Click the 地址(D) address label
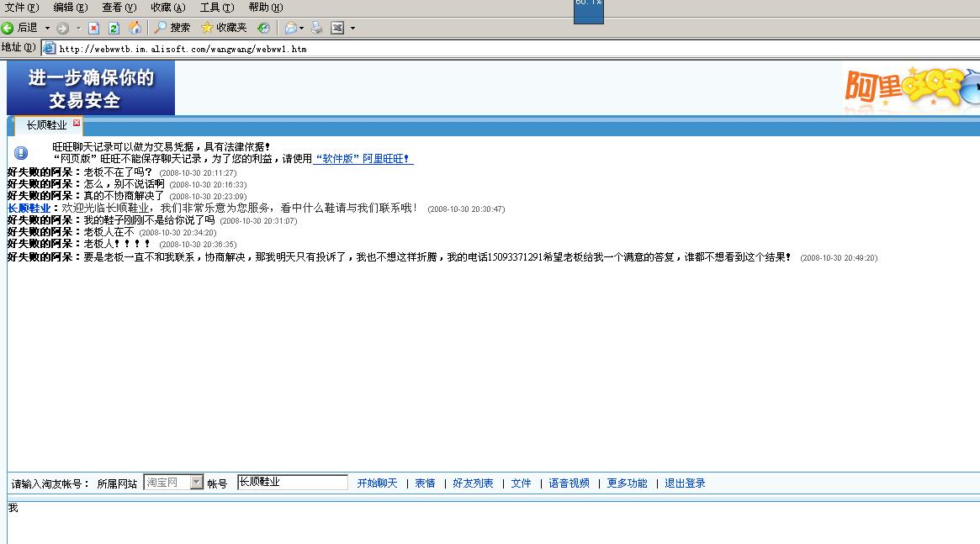This screenshot has height=544, width=980. [19, 47]
